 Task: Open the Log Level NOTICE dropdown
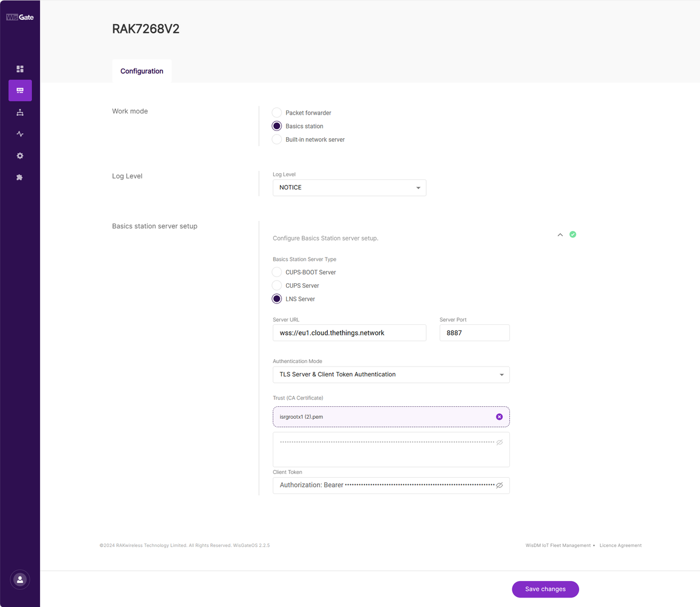click(349, 188)
